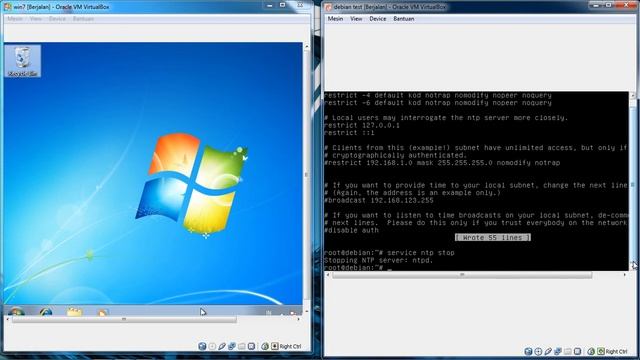Image resolution: width=640 pixels, height=360 pixels.
Task: Click scroll-up arrow in win7 vertical scrollbar
Action: [307, 47]
